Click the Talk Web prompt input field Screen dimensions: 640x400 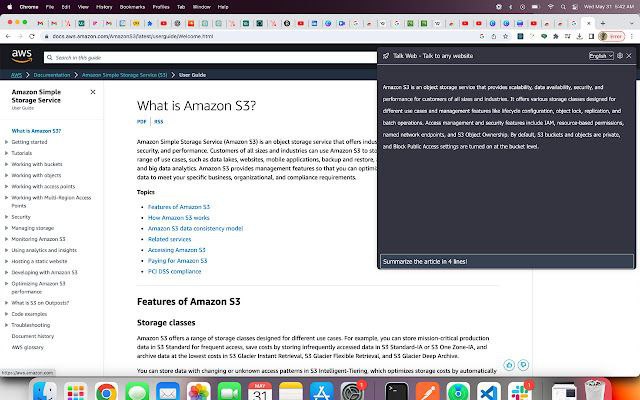point(507,261)
